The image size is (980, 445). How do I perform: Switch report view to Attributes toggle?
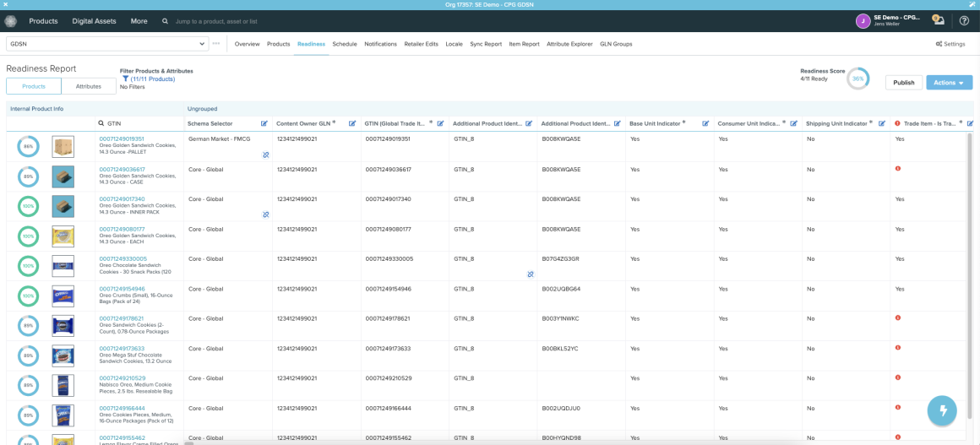(x=89, y=86)
